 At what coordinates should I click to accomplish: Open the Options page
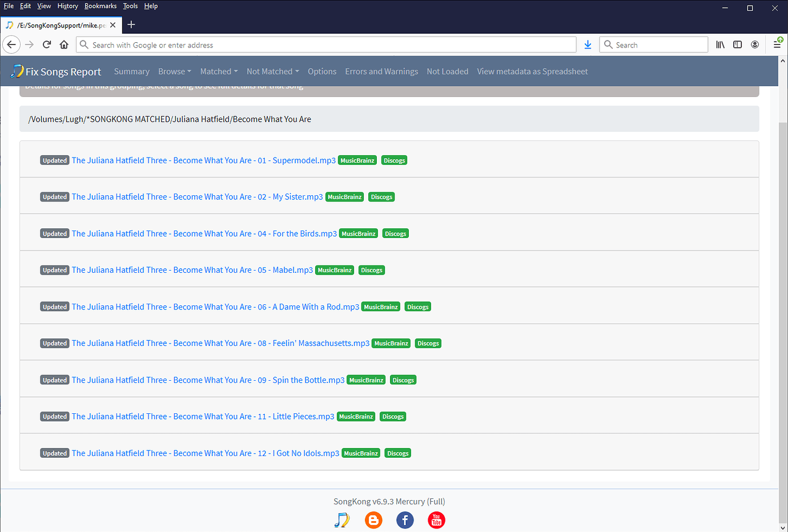pos(322,71)
